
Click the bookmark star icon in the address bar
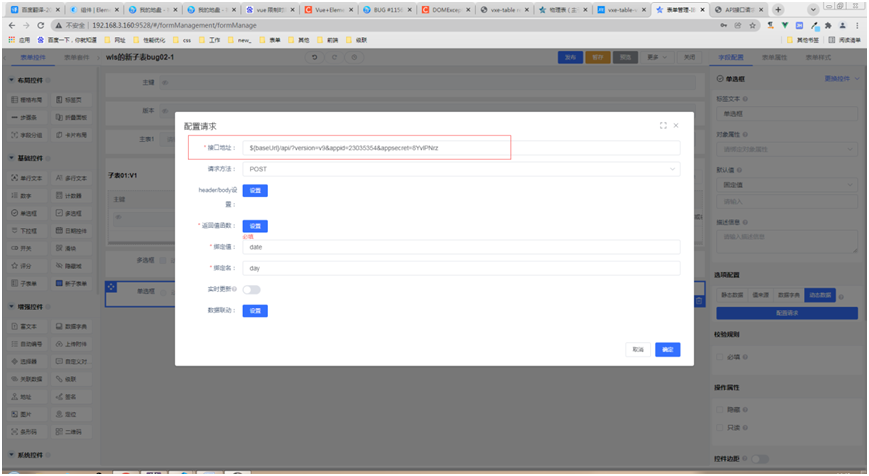(755, 25)
